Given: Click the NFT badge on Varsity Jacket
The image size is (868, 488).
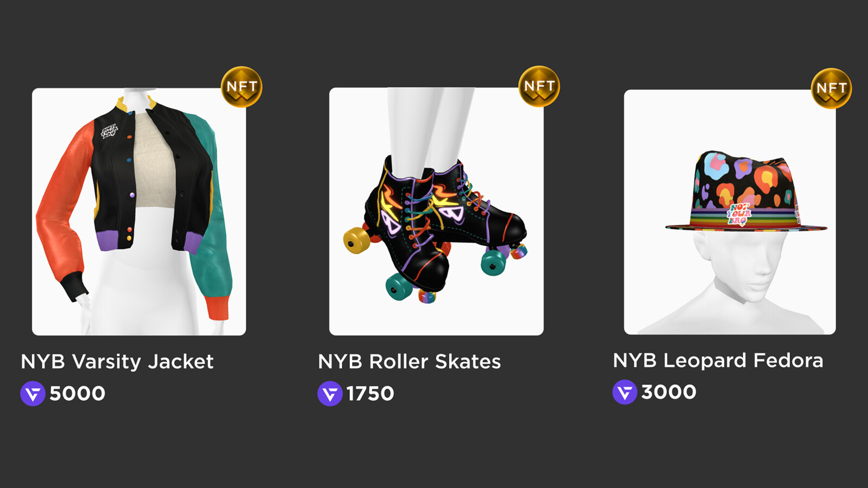Looking at the screenshot, I should click(x=241, y=87).
